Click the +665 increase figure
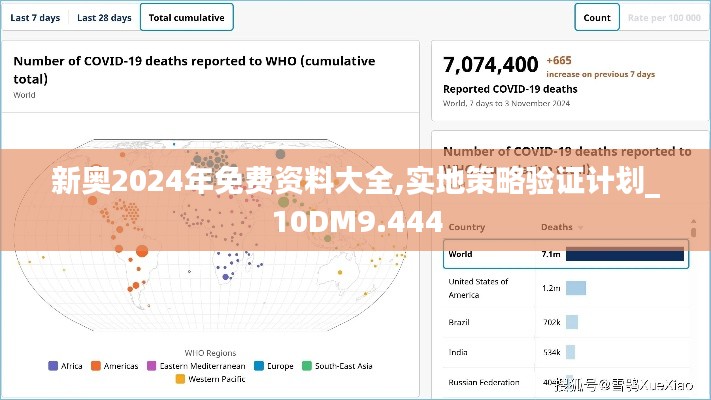Image resolution: width=711 pixels, height=400 pixels. [559, 60]
